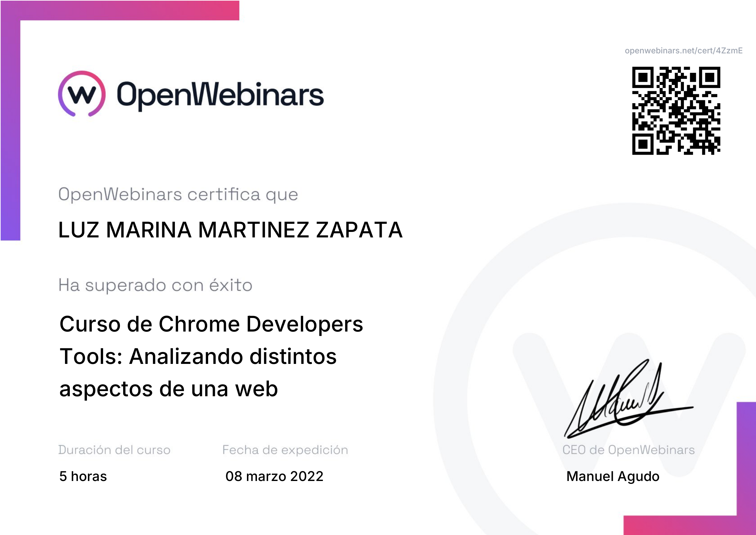Select the '5 horas' value
This screenshot has width=756, height=535.
click(83, 476)
